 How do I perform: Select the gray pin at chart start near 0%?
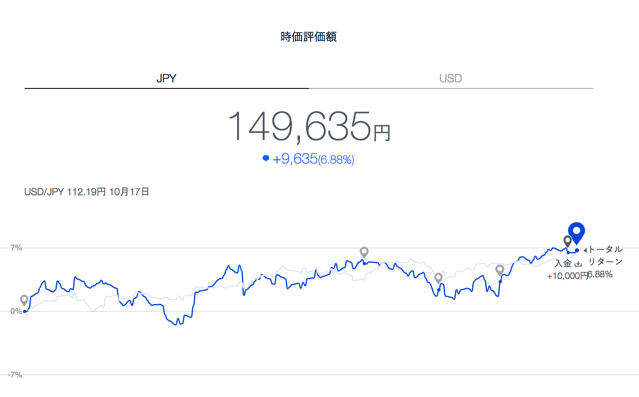24,300
